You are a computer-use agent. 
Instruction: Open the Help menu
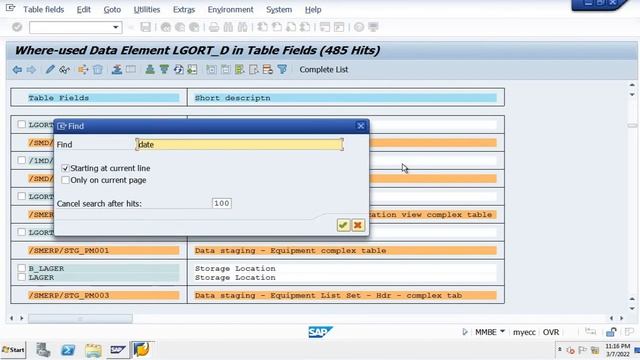[x=313, y=9]
